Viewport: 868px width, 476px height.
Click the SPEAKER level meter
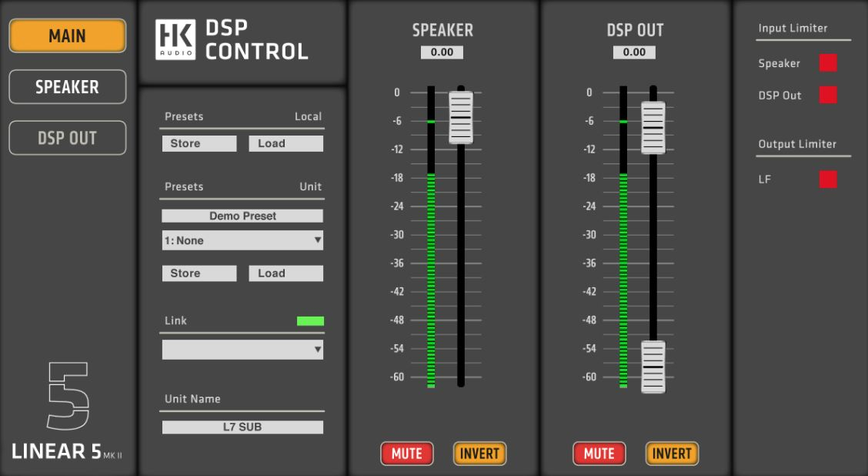[431, 236]
